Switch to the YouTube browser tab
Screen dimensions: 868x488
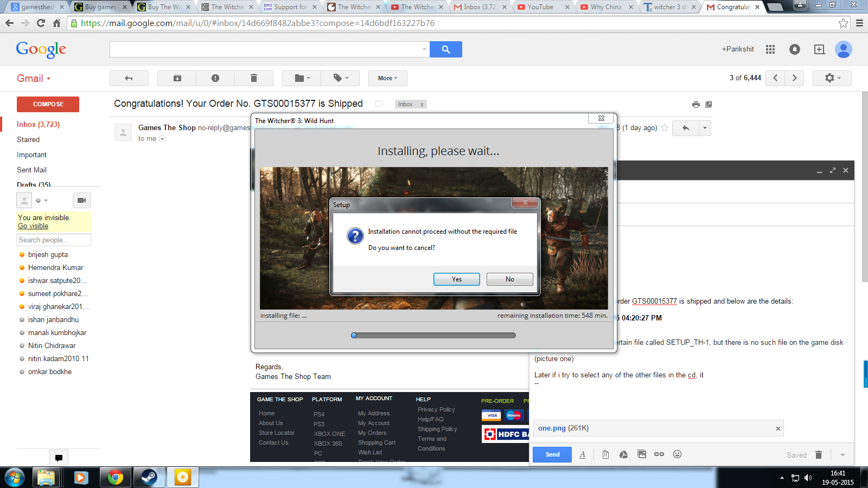tap(544, 7)
